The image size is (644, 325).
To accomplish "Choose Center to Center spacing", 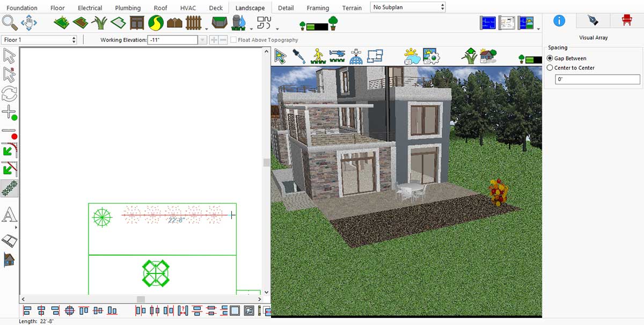I will [550, 68].
